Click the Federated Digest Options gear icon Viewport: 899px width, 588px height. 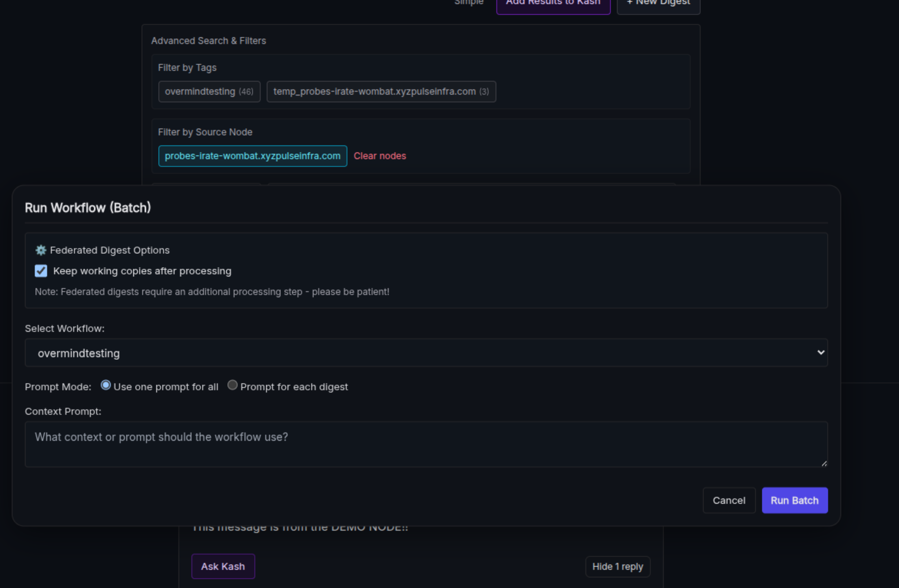pyautogui.click(x=41, y=250)
